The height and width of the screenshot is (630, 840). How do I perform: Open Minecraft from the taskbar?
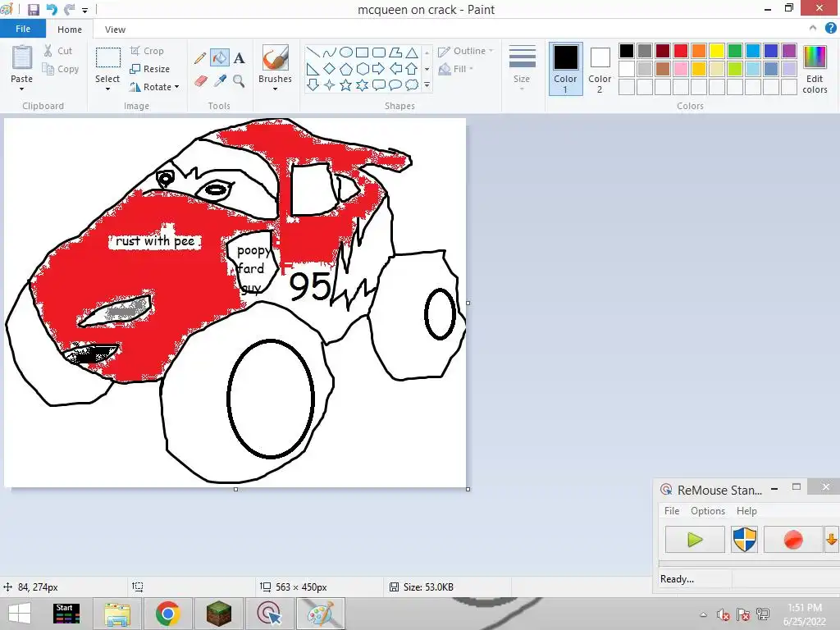(x=218, y=614)
